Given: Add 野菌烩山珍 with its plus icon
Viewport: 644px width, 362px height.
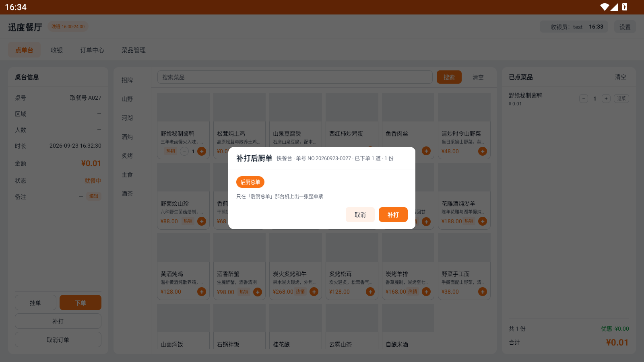Looking at the screenshot, I should point(202,221).
